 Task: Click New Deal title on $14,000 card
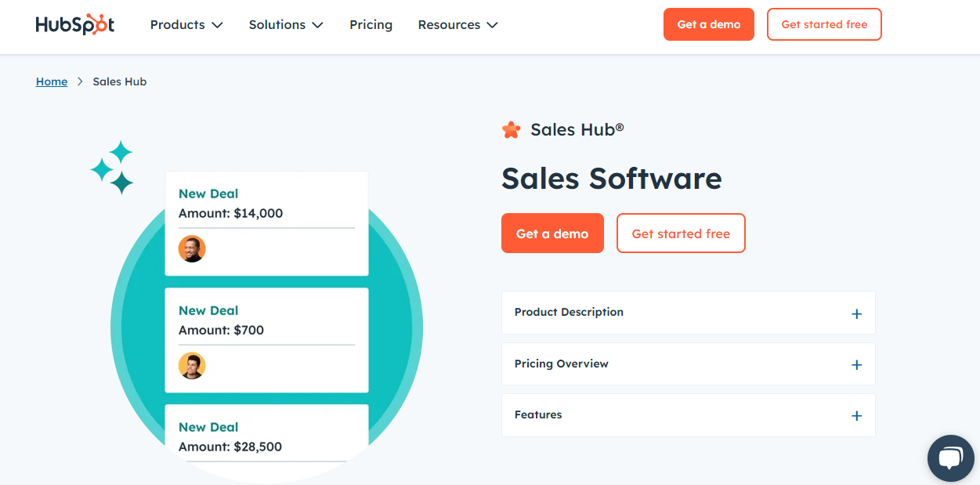(x=208, y=194)
